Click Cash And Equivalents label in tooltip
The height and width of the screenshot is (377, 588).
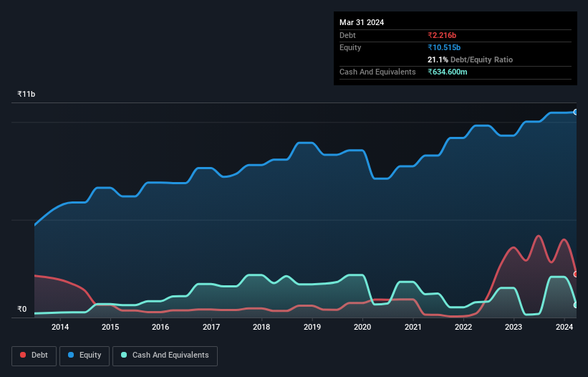(377, 72)
